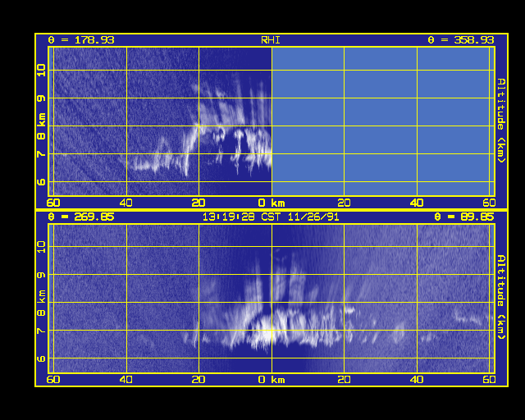
Task: Click the lower panel's 8 km altitude label
Action: coord(41,304)
